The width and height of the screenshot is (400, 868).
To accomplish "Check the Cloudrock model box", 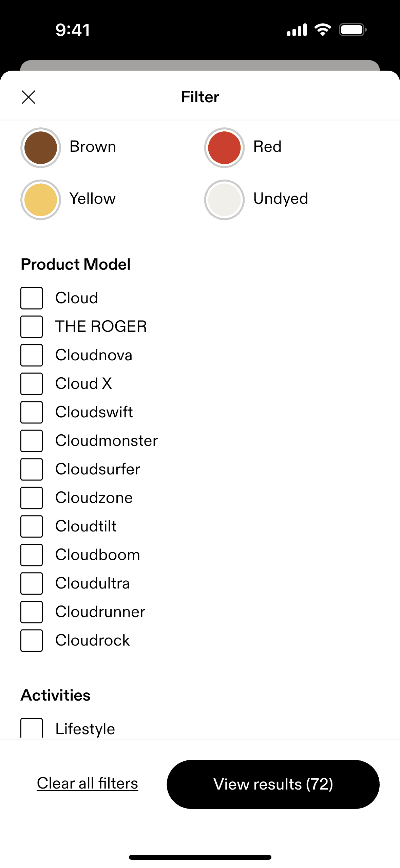I will [32, 640].
